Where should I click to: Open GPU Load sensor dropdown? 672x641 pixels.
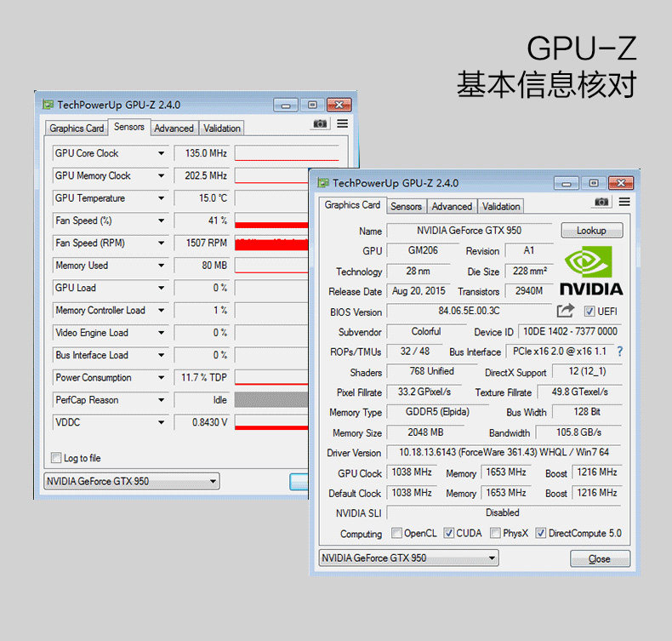pos(161,288)
